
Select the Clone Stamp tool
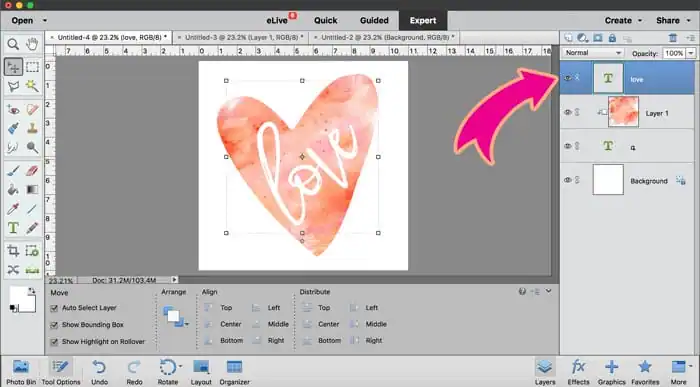[x=32, y=129]
